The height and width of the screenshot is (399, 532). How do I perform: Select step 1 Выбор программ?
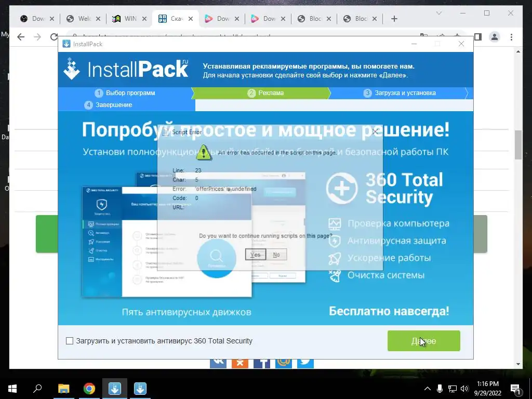point(125,93)
